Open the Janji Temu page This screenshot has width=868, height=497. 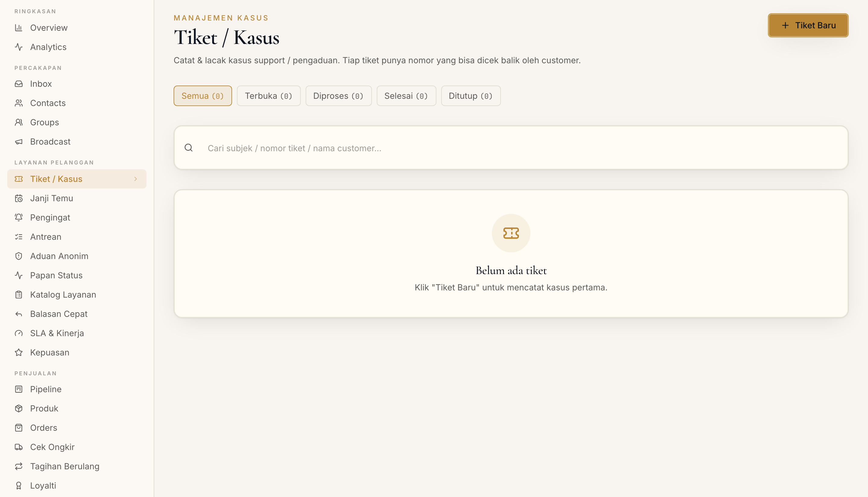point(77,198)
